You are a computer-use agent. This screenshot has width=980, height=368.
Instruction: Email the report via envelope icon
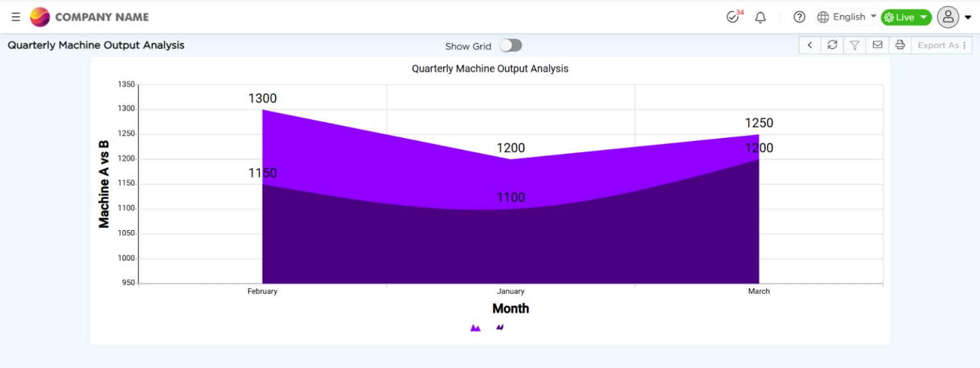[x=877, y=45]
